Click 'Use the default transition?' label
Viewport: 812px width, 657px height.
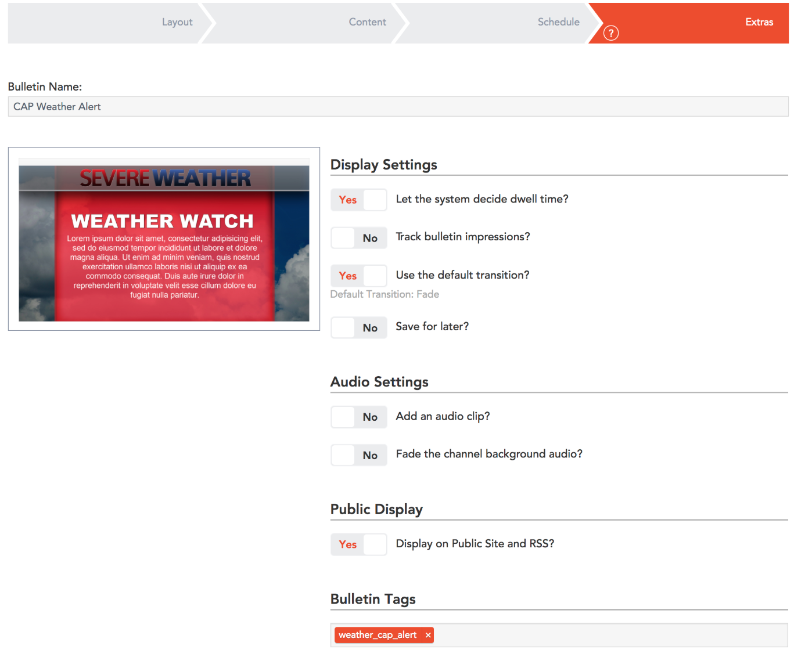pos(463,275)
